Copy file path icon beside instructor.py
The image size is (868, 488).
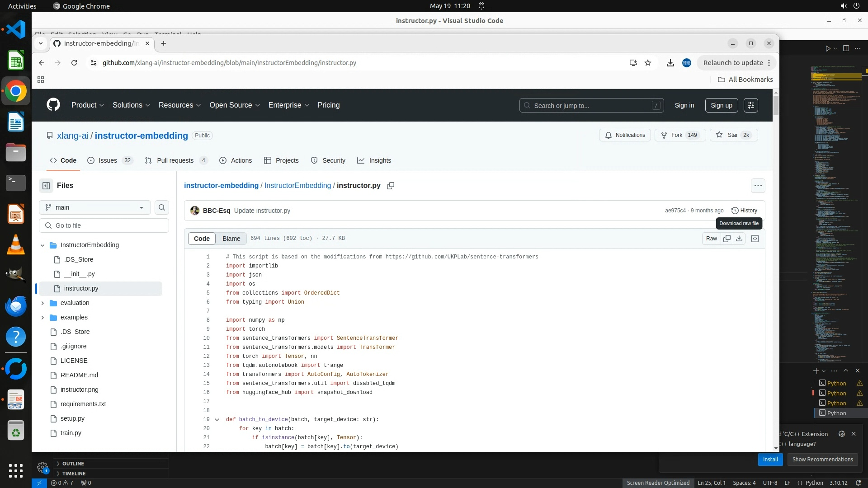point(391,186)
